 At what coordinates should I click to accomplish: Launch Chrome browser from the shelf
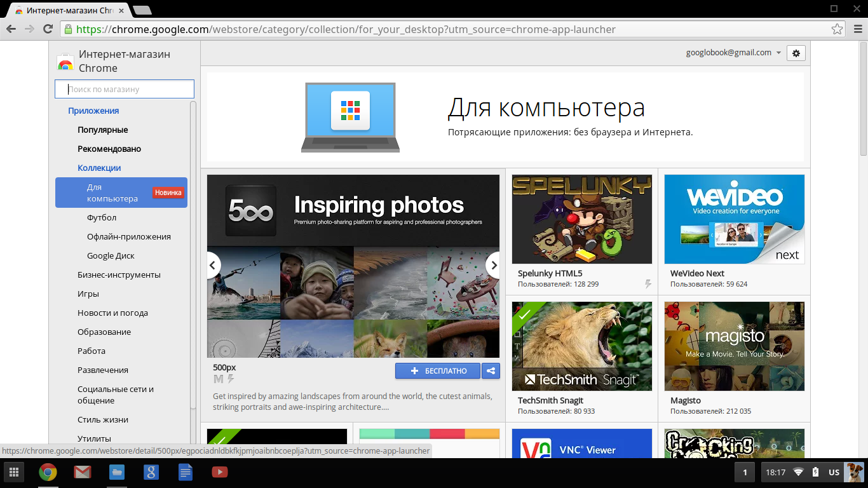[48, 472]
